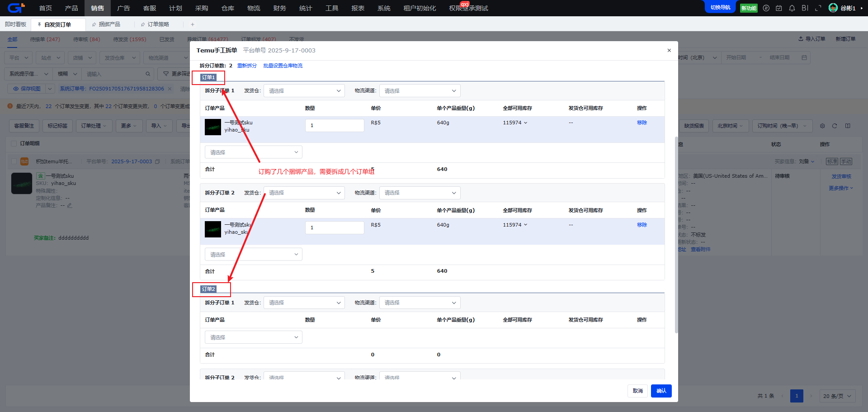Click the calendar checkmark task icon
868x412 pixels.
pos(778,8)
